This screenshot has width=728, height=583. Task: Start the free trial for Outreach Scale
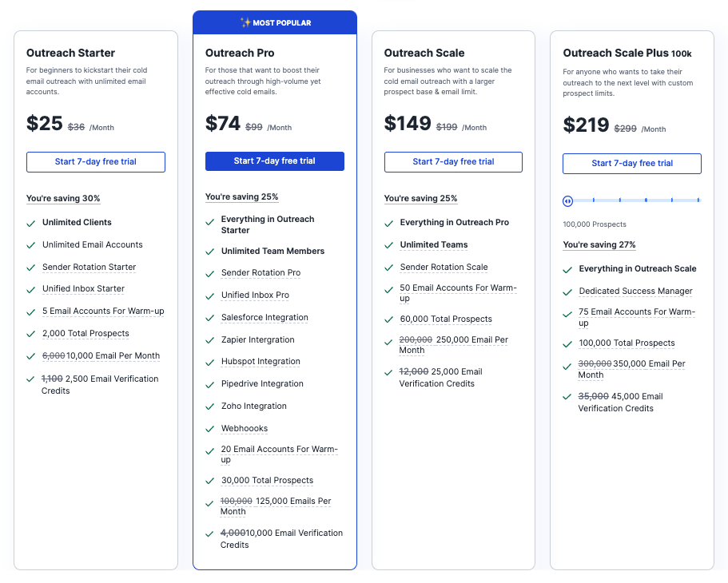pyautogui.click(x=453, y=162)
